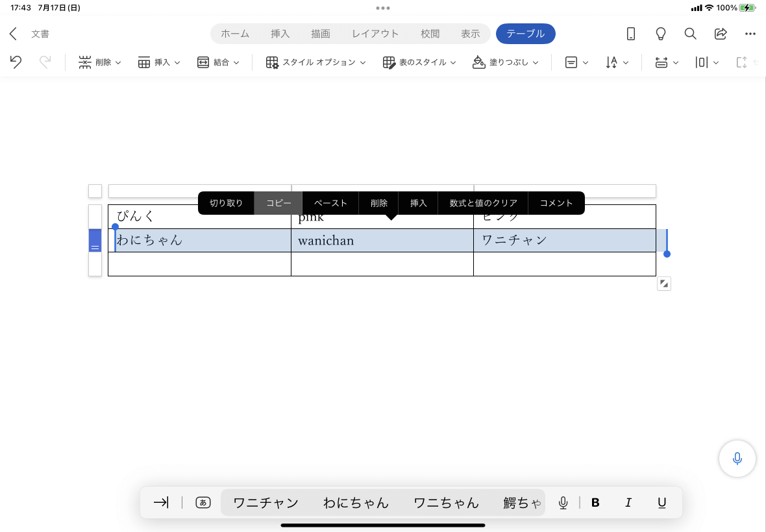Expand the 結合 merge dropdown
Screen dimensions: 766x532
click(218, 62)
